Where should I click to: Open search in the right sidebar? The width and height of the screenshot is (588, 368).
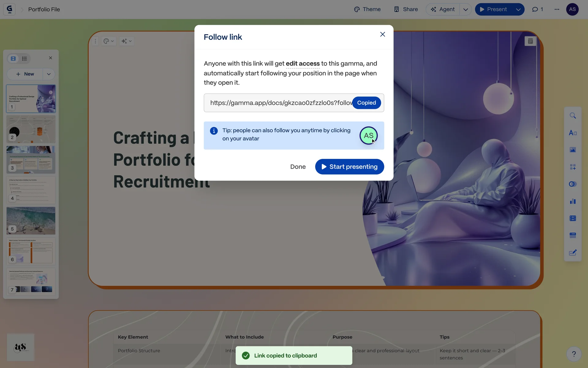pyautogui.click(x=573, y=116)
